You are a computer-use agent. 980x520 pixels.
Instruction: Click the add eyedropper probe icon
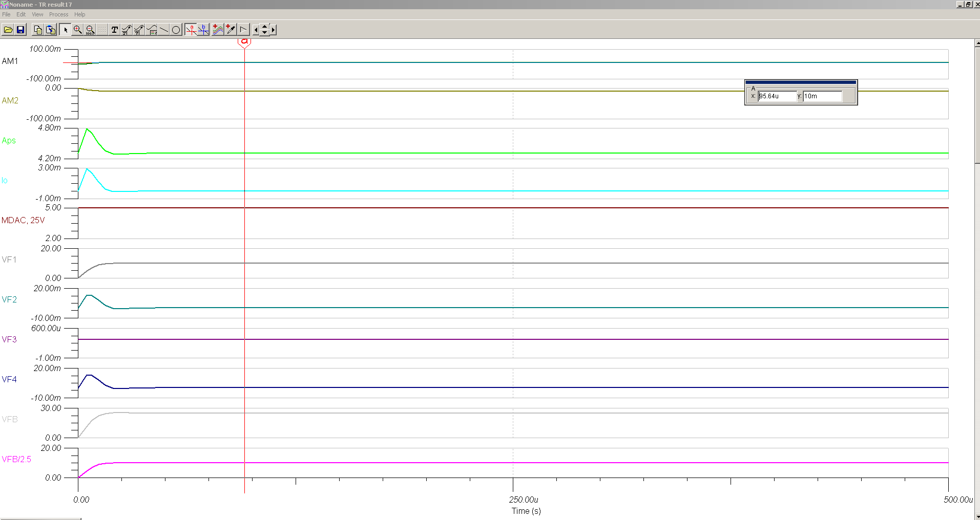pyautogui.click(x=230, y=30)
